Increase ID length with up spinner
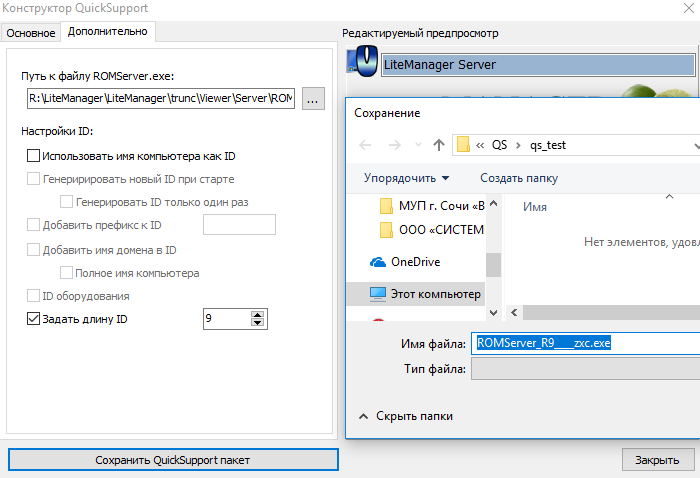The image size is (700, 478). click(x=257, y=315)
